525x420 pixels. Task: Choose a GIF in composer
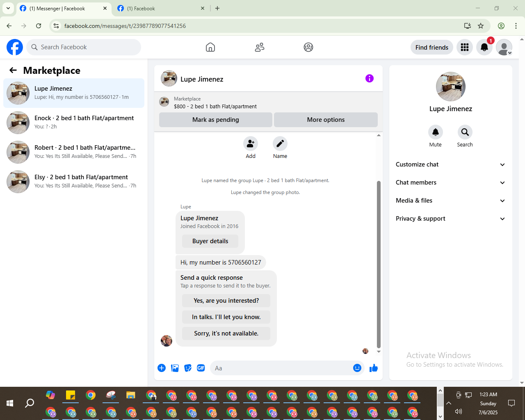point(201,368)
